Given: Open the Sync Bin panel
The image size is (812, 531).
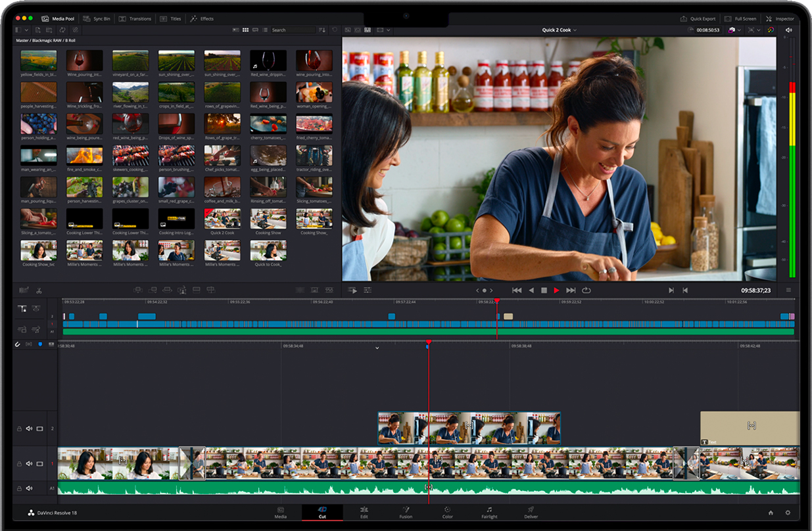Looking at the screenshot, I should pos(97,19).
